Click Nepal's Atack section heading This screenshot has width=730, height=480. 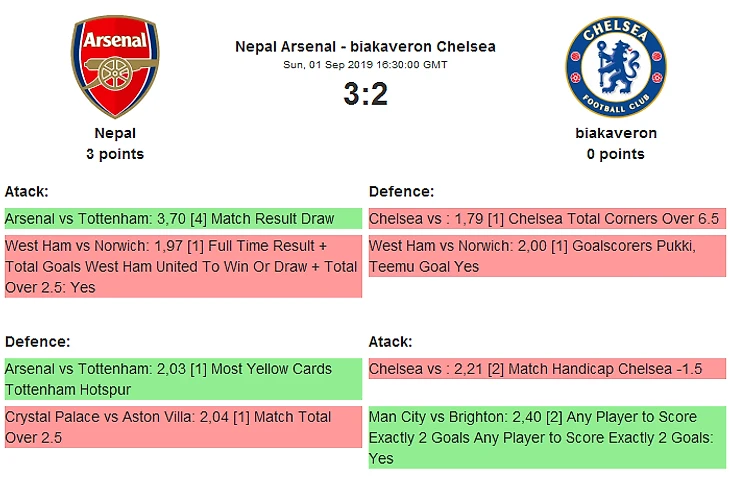coord(27,191)
